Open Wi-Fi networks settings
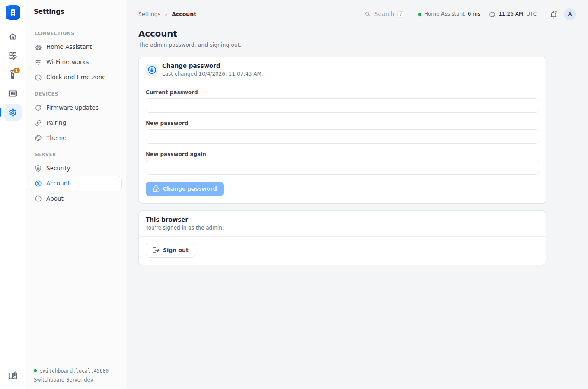The width and height of the screenshot is (588, 389). click(76, 62)
